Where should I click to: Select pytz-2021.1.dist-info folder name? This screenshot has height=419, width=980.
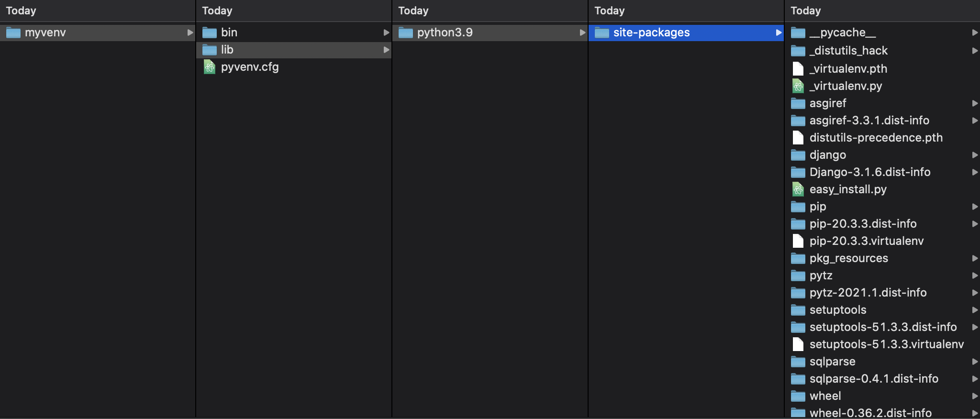tap(868, 293)
